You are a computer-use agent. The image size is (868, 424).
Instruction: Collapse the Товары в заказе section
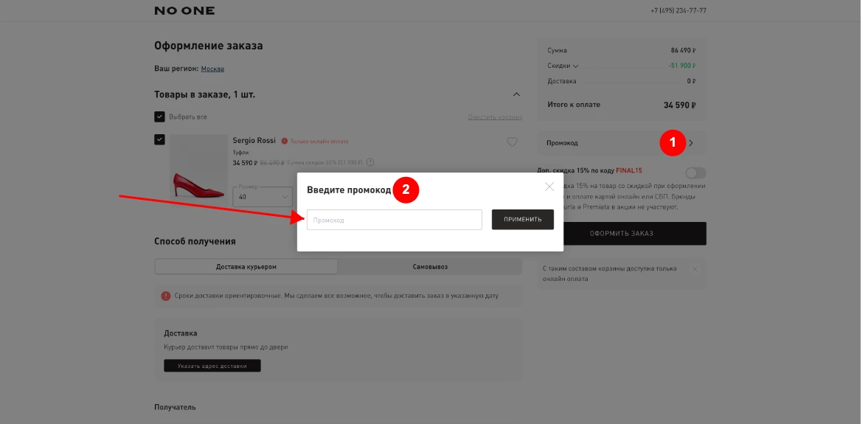coord(516,94)
